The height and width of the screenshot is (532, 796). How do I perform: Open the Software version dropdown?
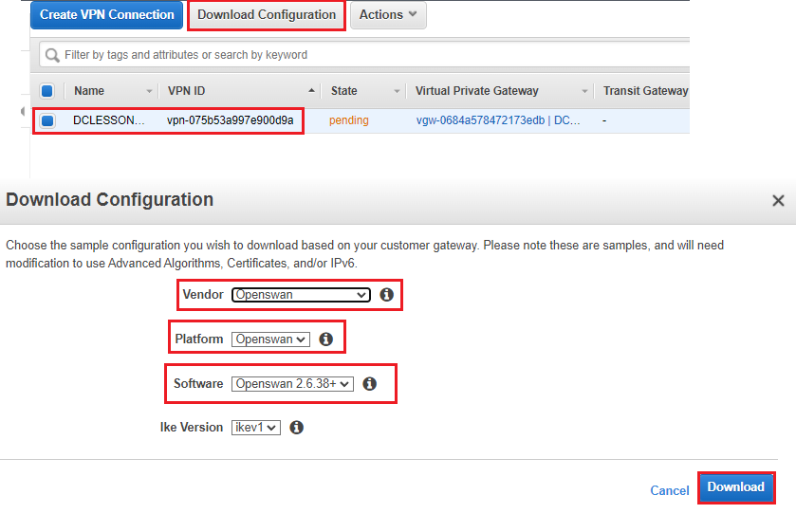(x=292, y=384)
